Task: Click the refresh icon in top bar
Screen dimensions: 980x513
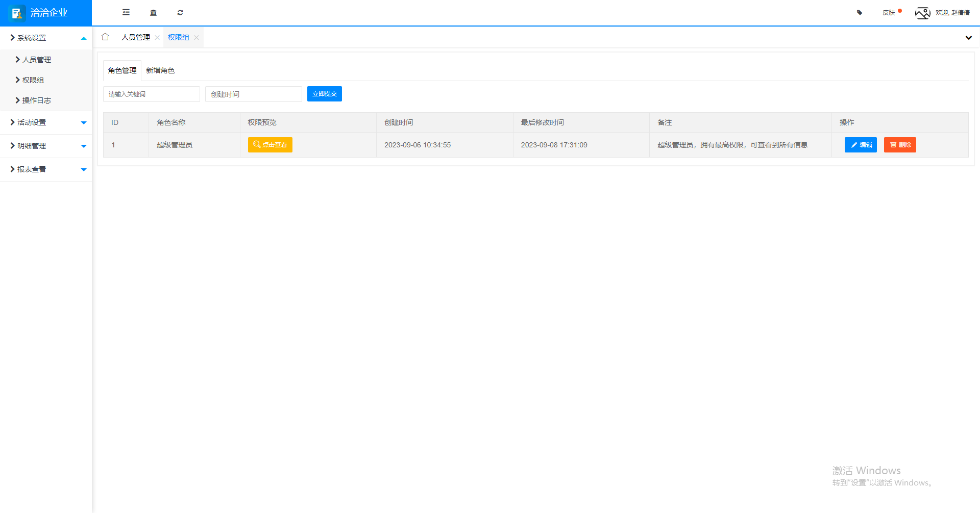Action: pyautogui.click(x=180, y=12)
